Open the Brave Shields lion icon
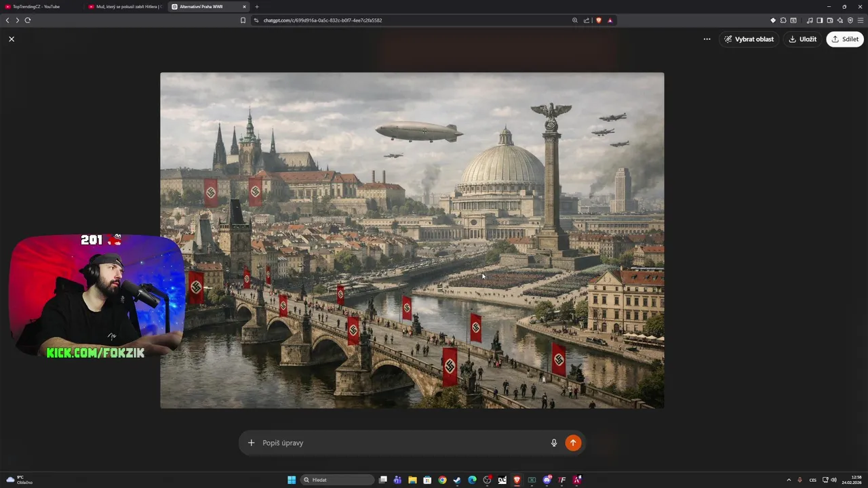The height and width of the screenshot is (488, 868). (598, 20)
